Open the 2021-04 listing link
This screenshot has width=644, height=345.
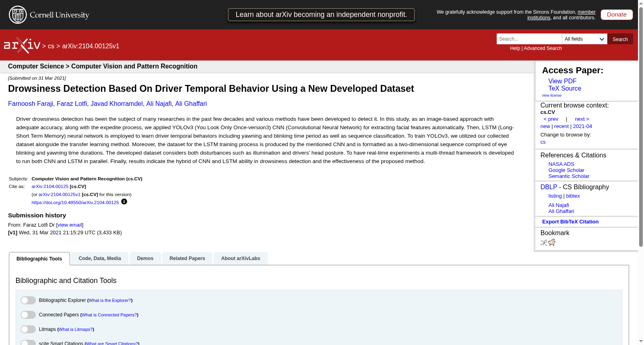(582, 126)
